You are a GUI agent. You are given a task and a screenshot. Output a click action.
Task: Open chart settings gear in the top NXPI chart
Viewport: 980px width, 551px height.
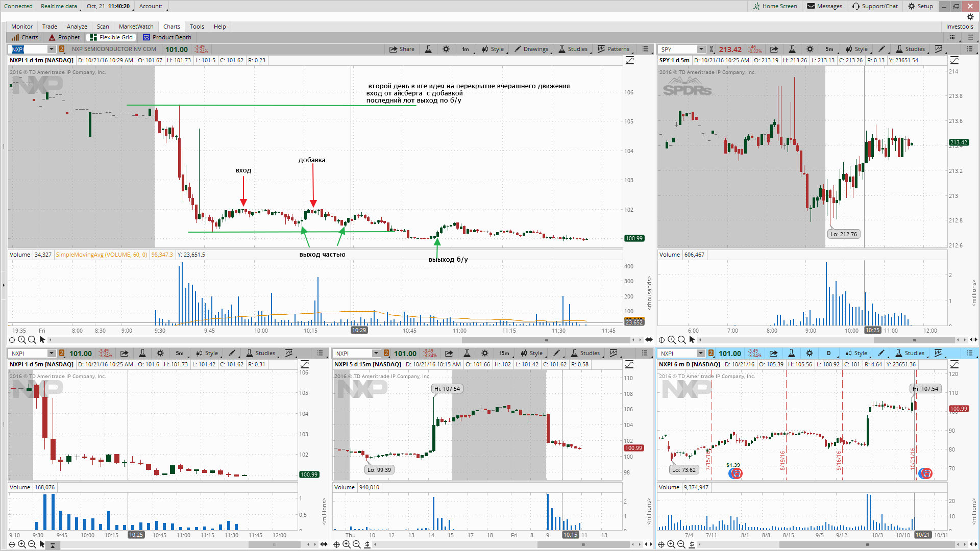tap(446, 49)
